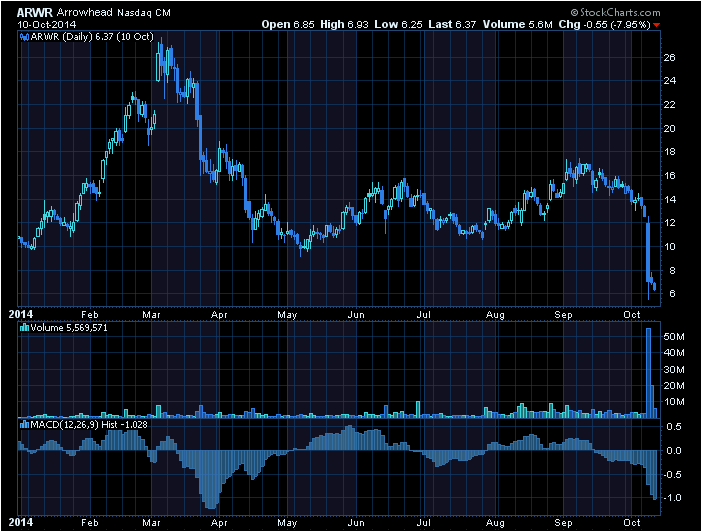Viewport: 702px width, 532px height.
Task: Click MACD axis label 0.5
Action: click(x=674, y=427)
